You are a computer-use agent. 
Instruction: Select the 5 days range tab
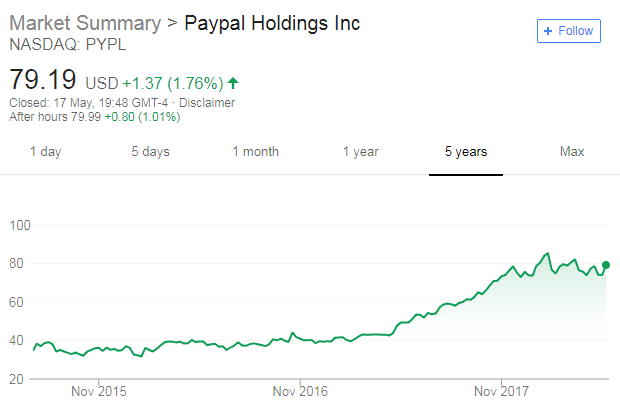150,152
